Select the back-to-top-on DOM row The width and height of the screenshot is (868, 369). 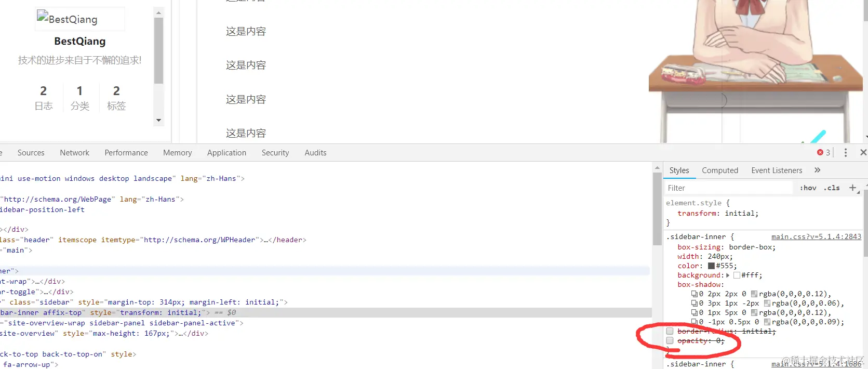coord(326,354)
